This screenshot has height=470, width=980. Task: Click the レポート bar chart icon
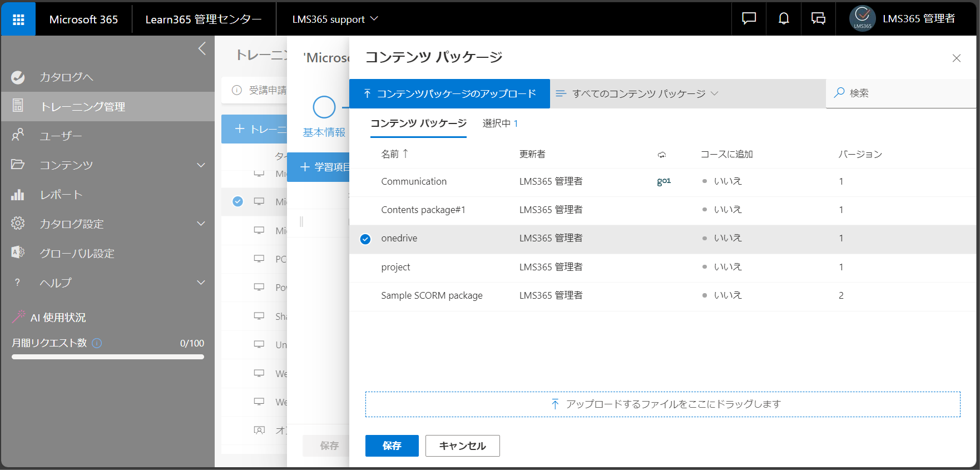[x=18, y=194]
